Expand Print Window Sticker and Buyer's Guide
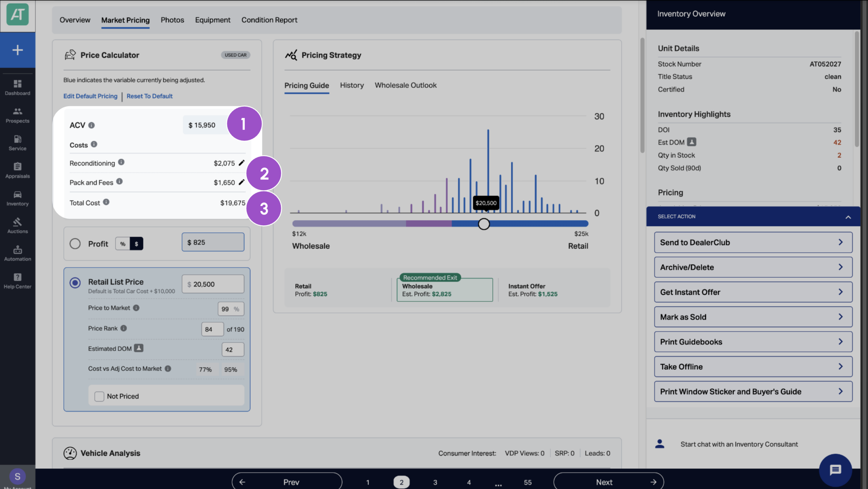Viewport: 868px width, 489px height. pos(753,391)
